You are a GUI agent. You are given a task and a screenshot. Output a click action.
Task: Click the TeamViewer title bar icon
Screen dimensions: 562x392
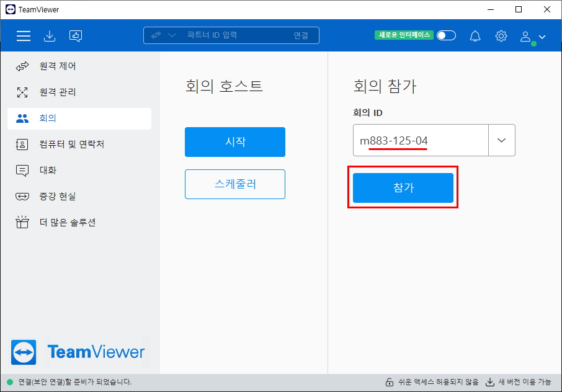[x=11, y=9]
